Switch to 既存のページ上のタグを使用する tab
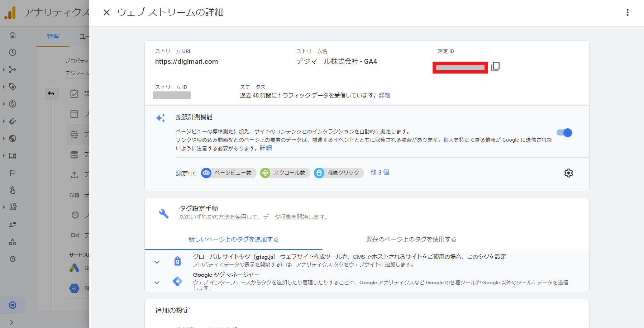644x328 pixels. tap(411, 239)
